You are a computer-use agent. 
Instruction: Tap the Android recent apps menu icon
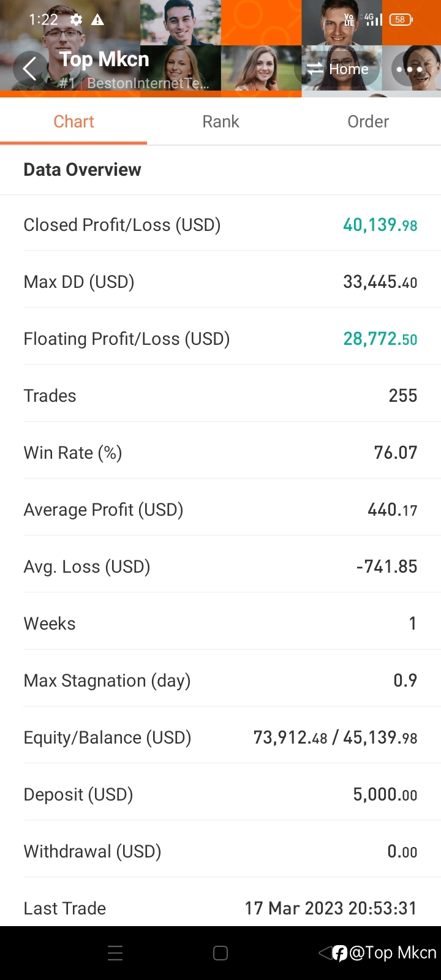pos(115,953)
